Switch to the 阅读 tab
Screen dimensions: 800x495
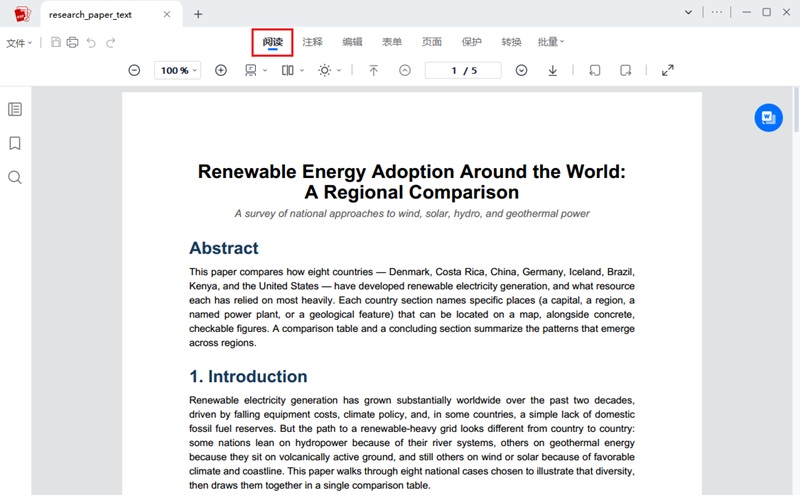tap(272, 42)
